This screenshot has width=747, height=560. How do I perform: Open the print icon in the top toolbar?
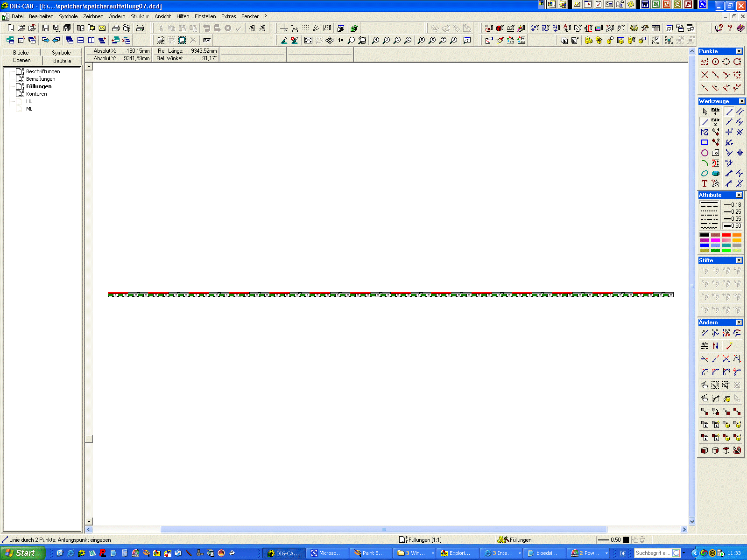pos(115,28)
